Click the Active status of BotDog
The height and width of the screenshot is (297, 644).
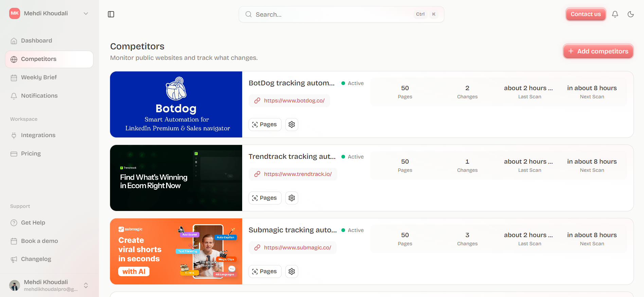[353, 83]
